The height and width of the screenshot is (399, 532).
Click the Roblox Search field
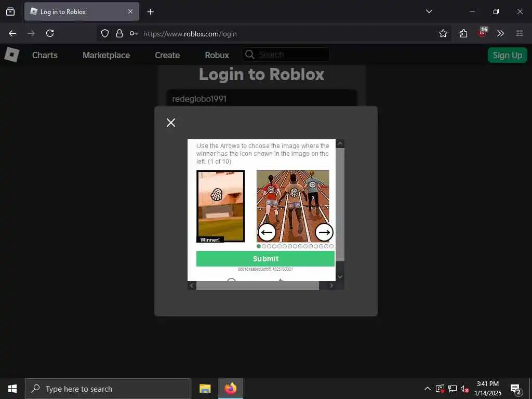pyautogui.click(x=286, y=55)
